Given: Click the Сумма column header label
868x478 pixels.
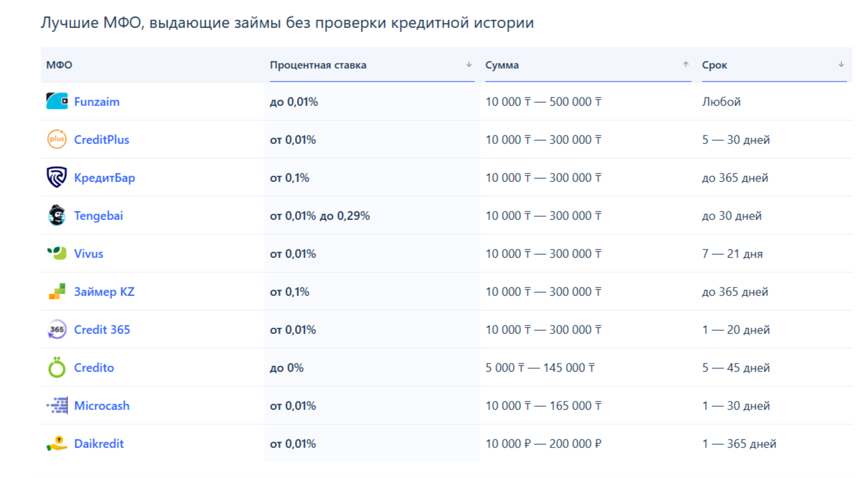Looking at the screenshot, I should point(502,65).
